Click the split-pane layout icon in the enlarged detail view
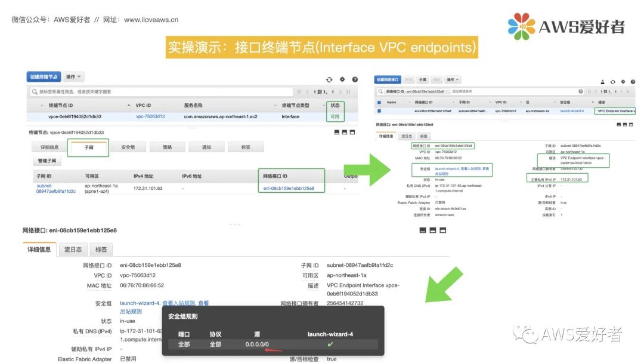Viewport: 644px width, 363px height. [432, 230]
